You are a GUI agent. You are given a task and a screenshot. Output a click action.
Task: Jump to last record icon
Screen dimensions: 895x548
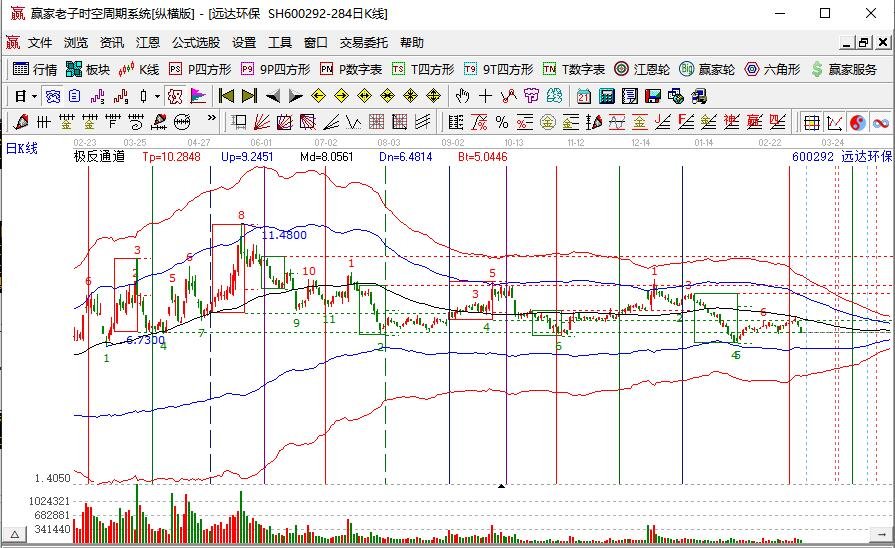pyautogui.click(x=249, y=96)
